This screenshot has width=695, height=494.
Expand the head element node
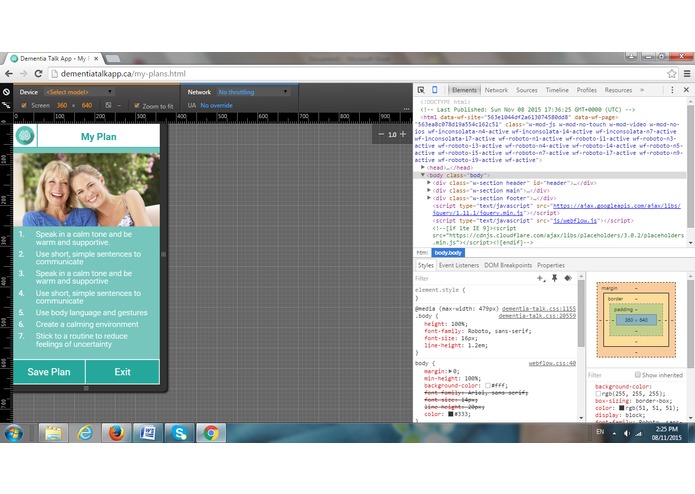point(423,167)
